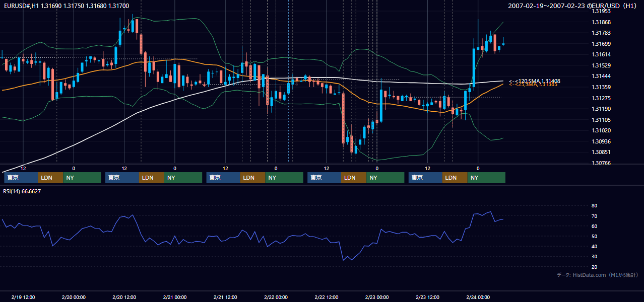Click price axis label 1.31020

(601, 130)
